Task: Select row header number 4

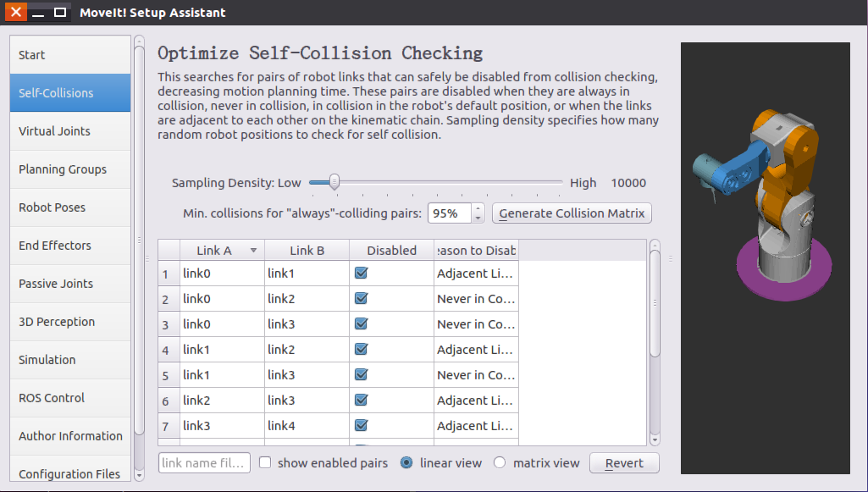Action: click(169, 350)
